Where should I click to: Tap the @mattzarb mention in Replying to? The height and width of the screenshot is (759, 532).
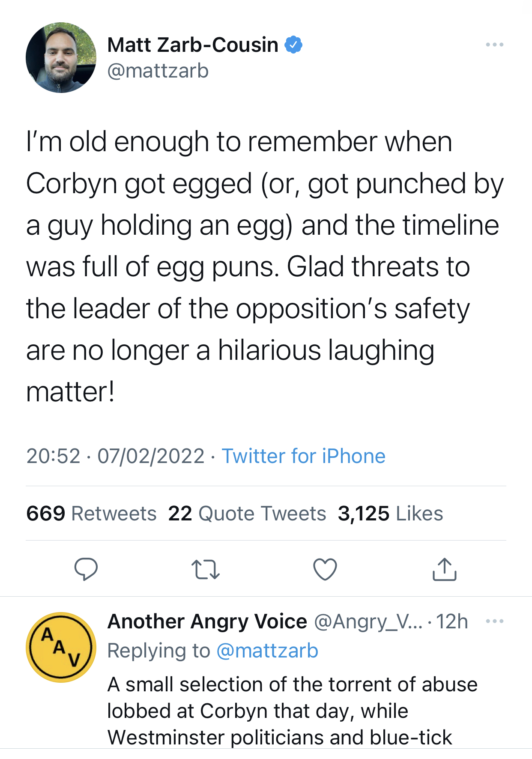click(267, 651)
